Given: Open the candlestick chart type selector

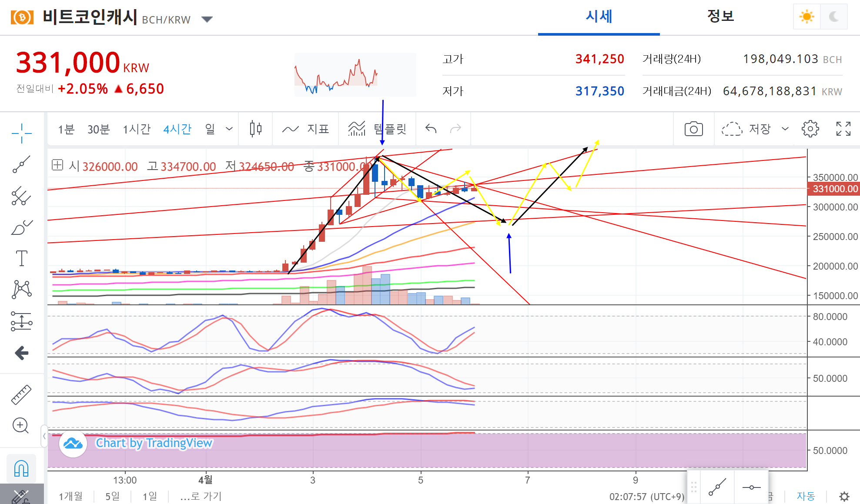Looking at the screenshot, I should click(256, 129).
